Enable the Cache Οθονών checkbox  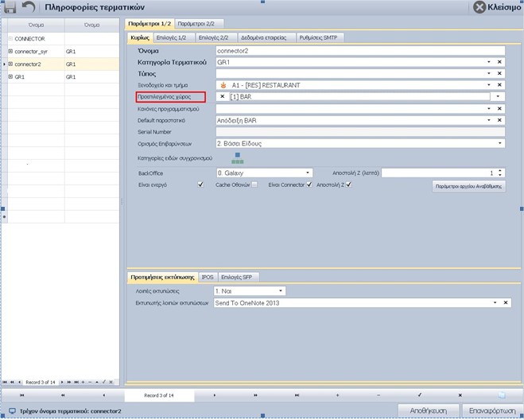pos(254,185)
